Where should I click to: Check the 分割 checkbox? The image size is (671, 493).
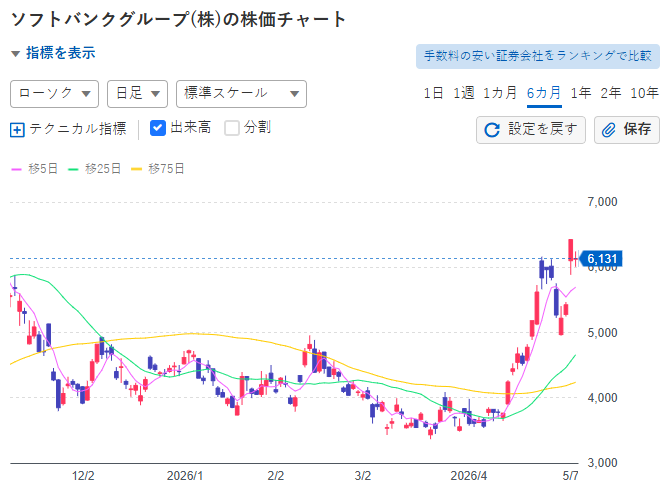[x=232, y=128]
